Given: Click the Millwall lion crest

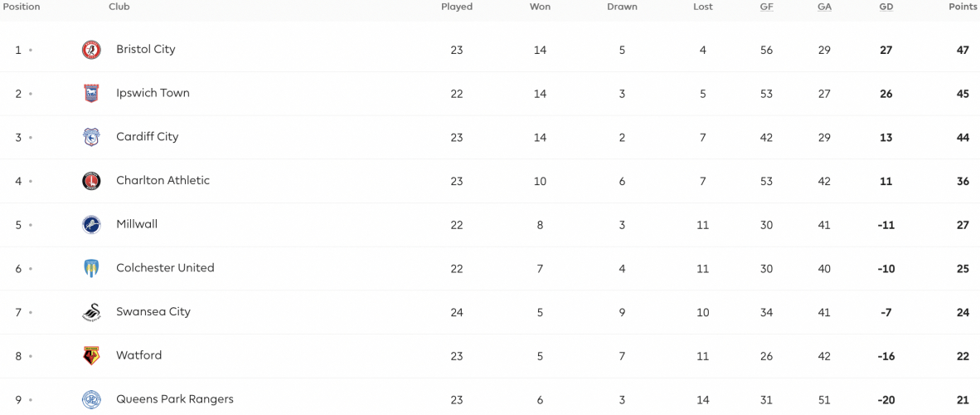Looking at the screenshot, I should (91, 225).
